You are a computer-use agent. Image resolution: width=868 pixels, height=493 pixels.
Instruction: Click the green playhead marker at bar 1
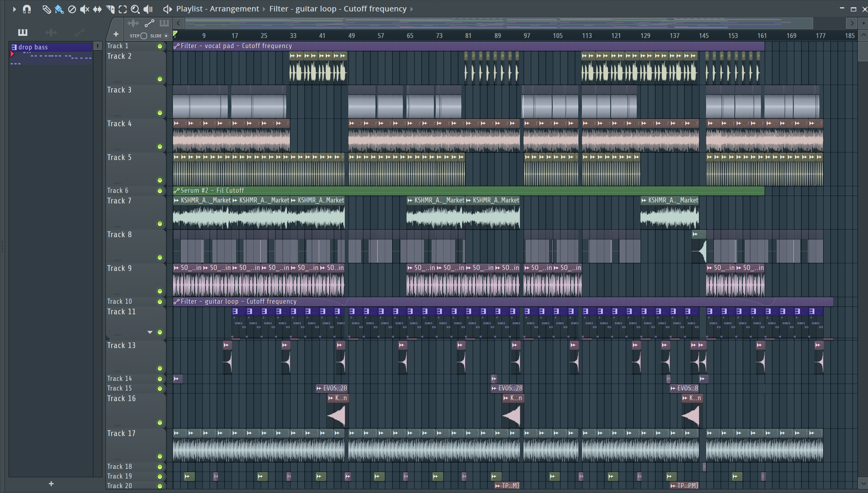click(x=175, y=33)
